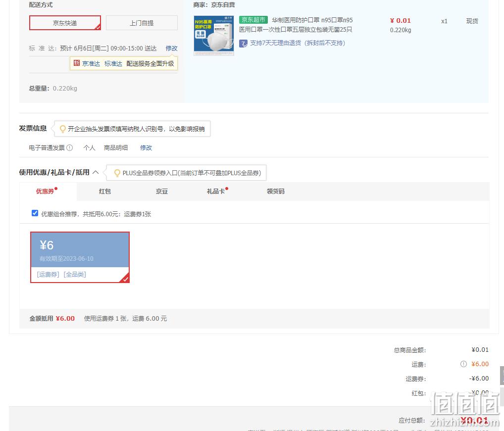Click red 新 badge icon
The height and width of the screenshot is (431, 504).
tap(77, 63)
